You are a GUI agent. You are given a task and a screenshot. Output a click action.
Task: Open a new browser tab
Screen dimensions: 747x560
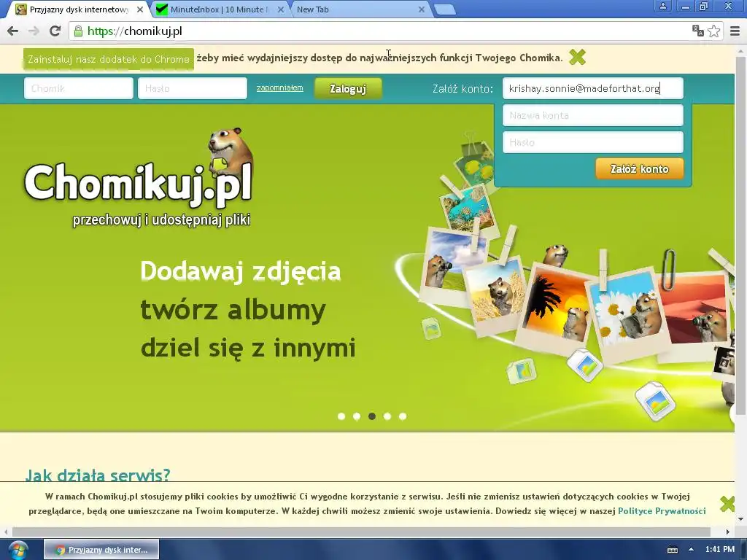445,9
